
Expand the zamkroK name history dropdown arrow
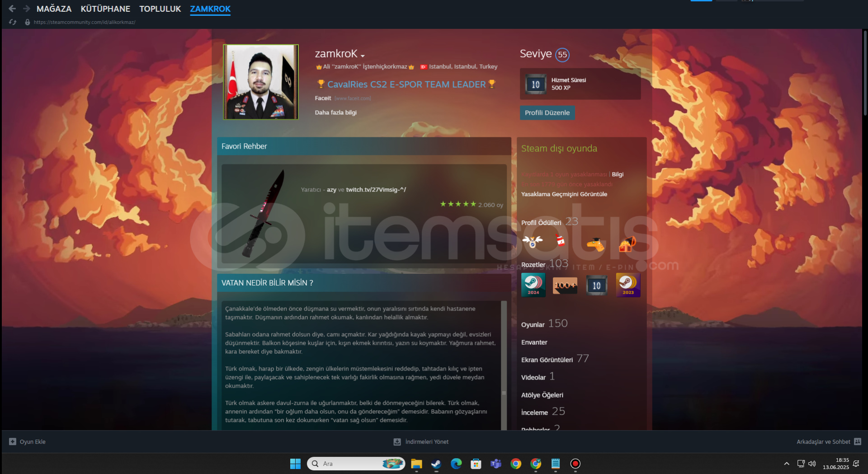point(363,56)
